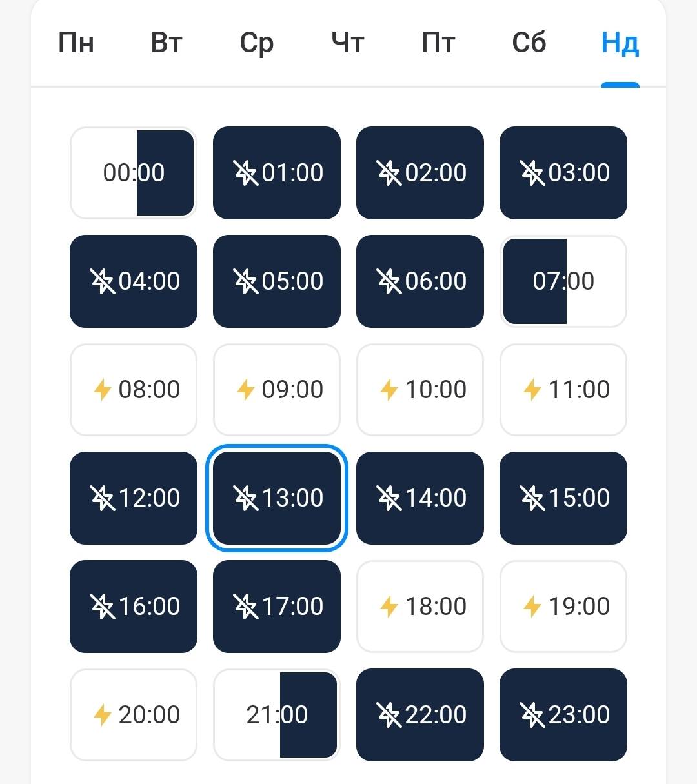The width and height of the screenshot is (697, 784).
Task: Select the half-shaded 00:00 time slot
Action: 134,173
